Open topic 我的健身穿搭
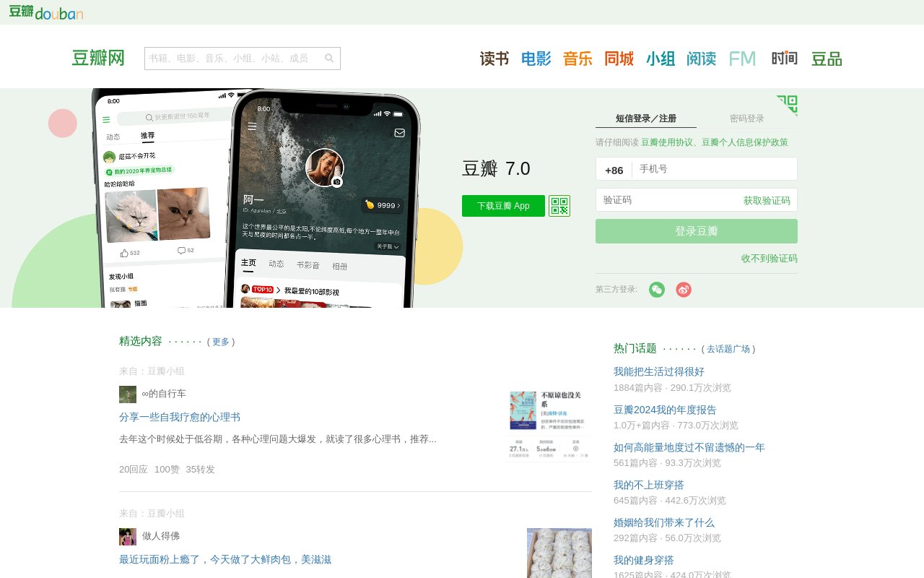This screenshot has height=578, width=924. pyautogui.click(x=644, y=560)
